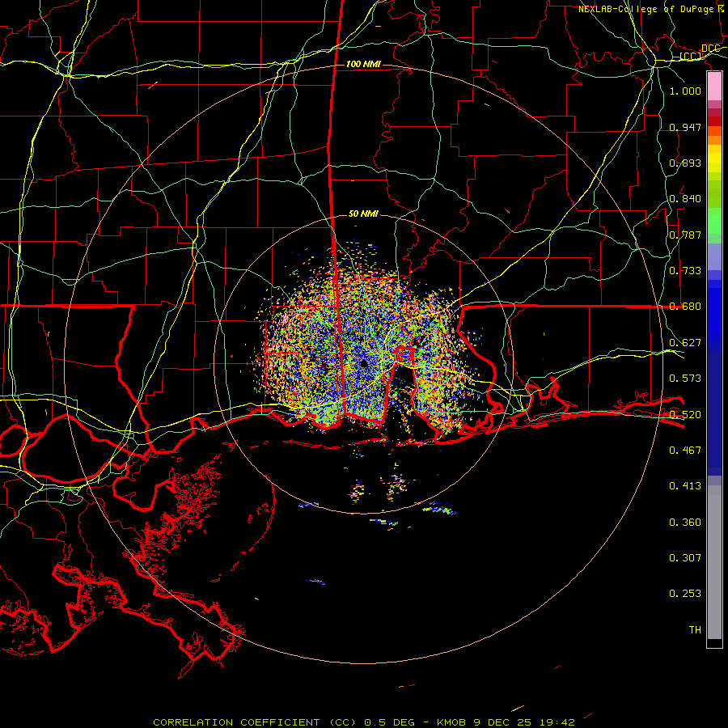Click the 0.5 DEG elevation text in the caption

[x=391, y=722]
